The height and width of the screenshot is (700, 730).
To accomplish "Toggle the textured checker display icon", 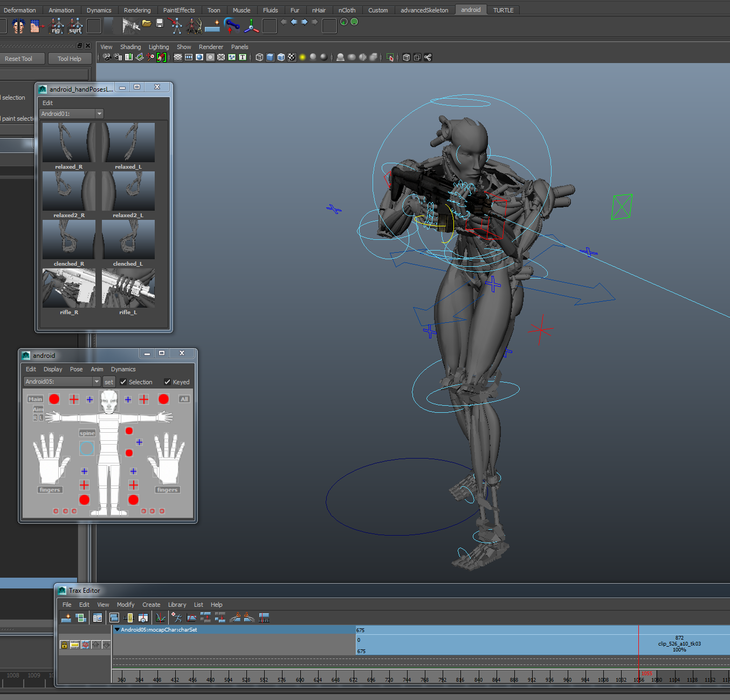I will click(x=292, y=57).
